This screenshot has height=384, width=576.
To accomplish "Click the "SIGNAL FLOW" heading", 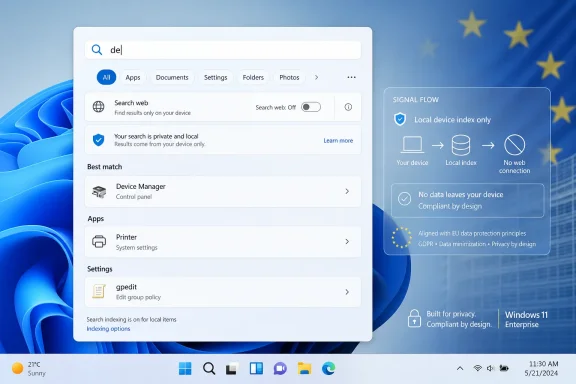I will point(415,100).
